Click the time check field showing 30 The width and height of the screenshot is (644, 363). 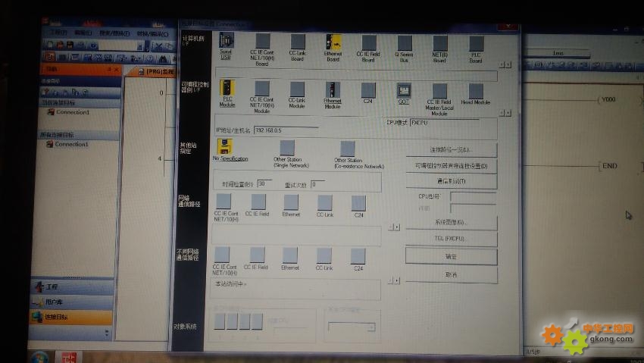coord(264,183)
